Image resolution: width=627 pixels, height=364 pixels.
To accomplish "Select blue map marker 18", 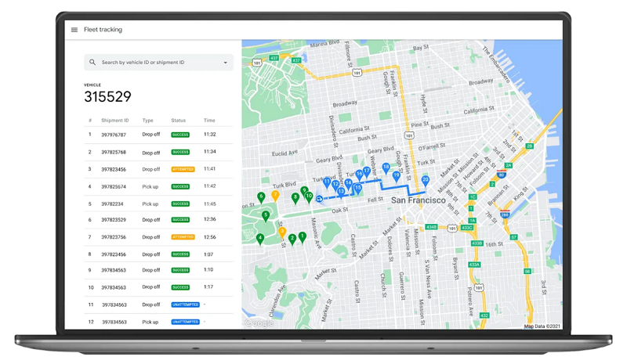I will point(386,168).
